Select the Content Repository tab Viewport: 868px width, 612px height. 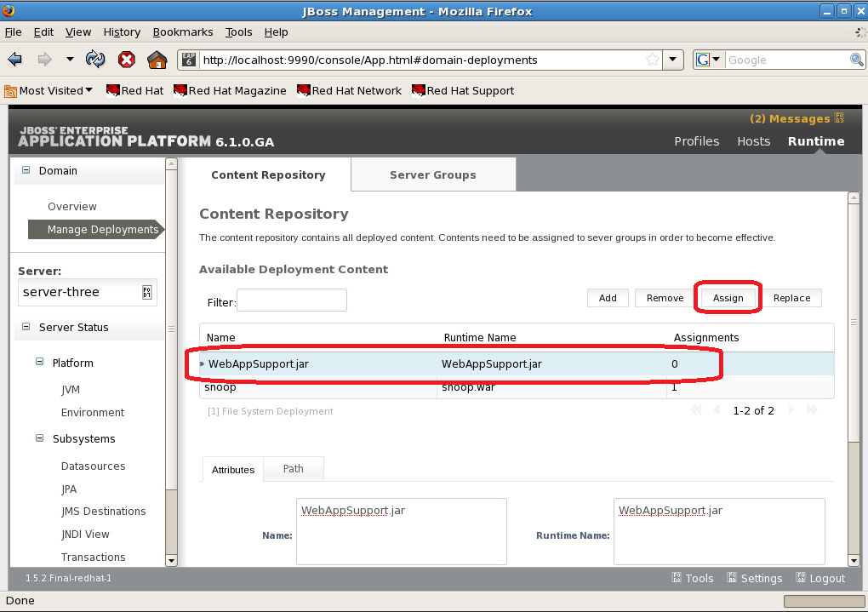(268, 175)
